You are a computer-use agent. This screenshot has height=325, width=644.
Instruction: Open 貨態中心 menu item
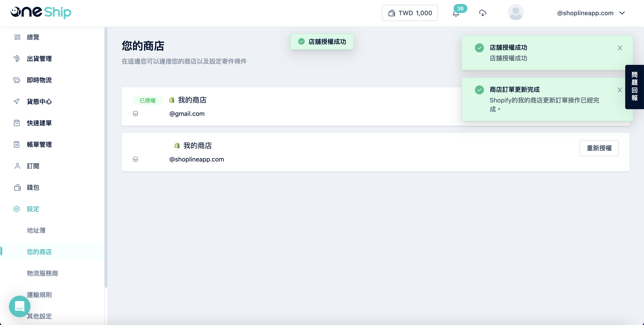click(39, 101)
